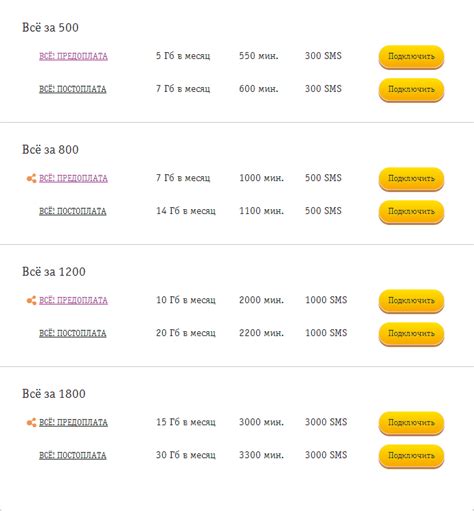Open ВСЁ: ПРЕДОПЛАТА link under Всё за 1200
The width and height of the screenshot is (474, 511).
point(73,300)
